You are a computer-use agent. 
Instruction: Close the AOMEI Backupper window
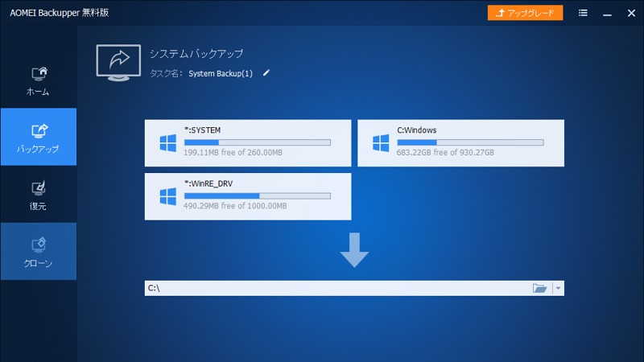[631, 13]
